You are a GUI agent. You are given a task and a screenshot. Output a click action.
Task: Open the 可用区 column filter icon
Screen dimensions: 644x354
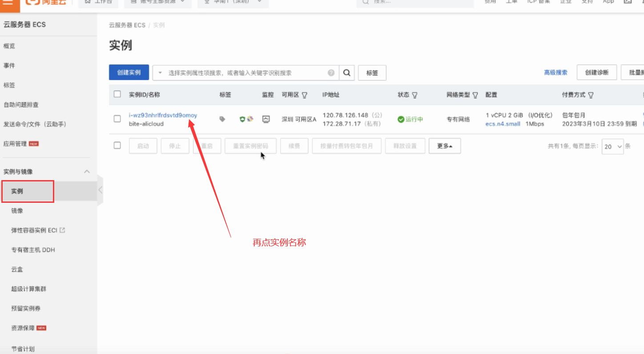tap(305, 95)
